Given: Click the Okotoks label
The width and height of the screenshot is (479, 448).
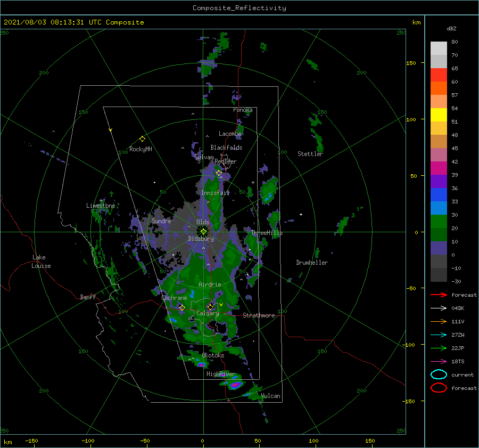Looking at the screenshot, I should click(x=213, y=355).
